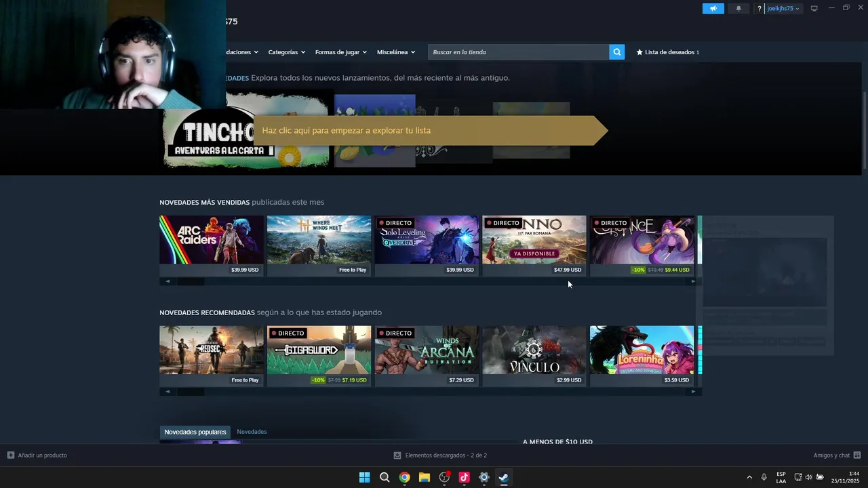The width and height of the screenshot is (868, 488).
Task: Click the más vendidas carousel scrollbar thumb
Action: tap(191, 281)
